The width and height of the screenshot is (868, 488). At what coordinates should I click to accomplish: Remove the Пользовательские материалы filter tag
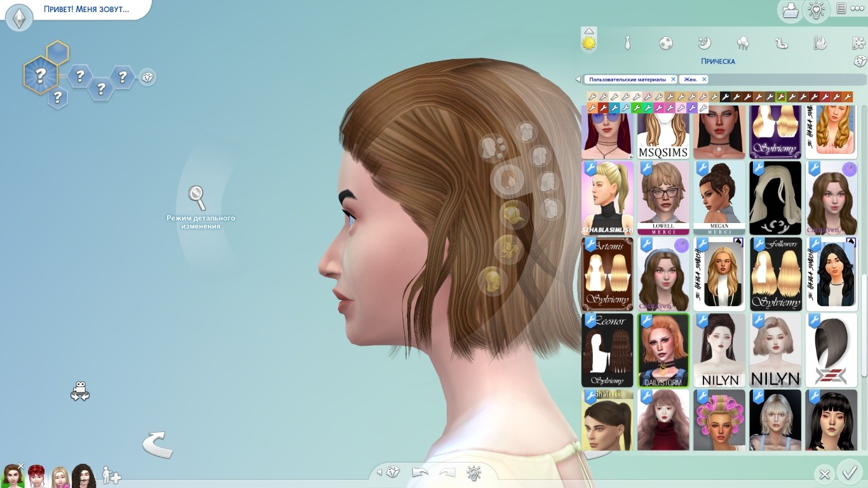(x=673, y=79)
